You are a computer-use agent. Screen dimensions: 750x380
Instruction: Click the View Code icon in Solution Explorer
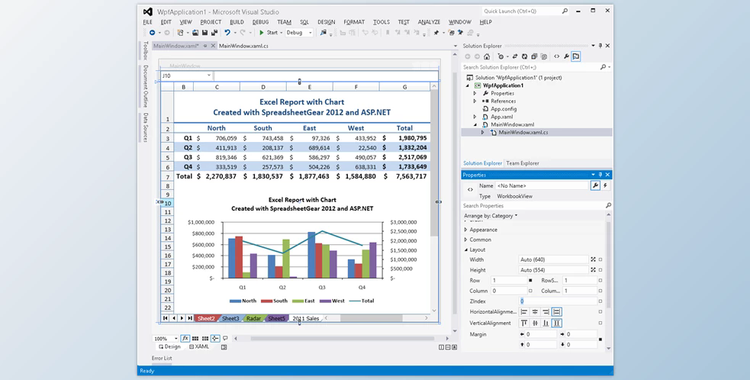point(556,56)
